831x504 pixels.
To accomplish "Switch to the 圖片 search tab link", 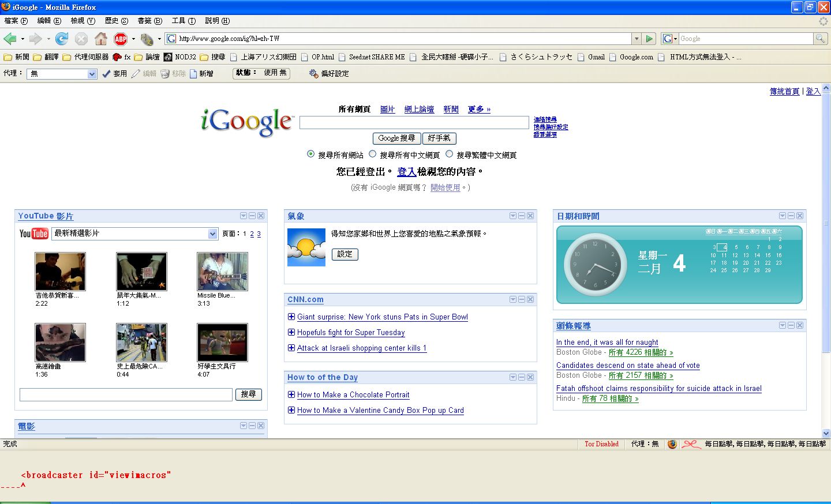I will pyautogui.click(x=387, y=109).
